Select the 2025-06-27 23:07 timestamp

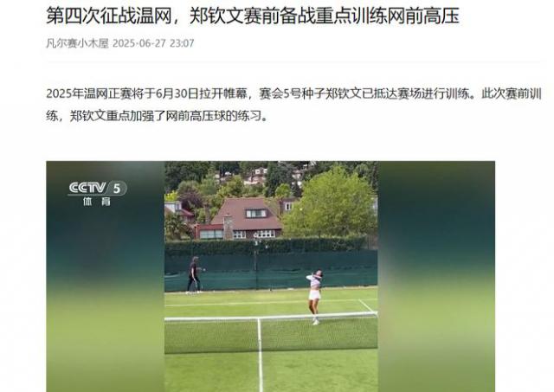point(153,43)
